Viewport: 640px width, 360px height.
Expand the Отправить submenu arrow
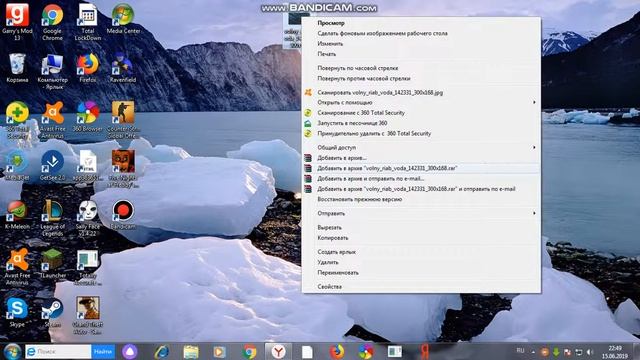(x=534, y=213)
